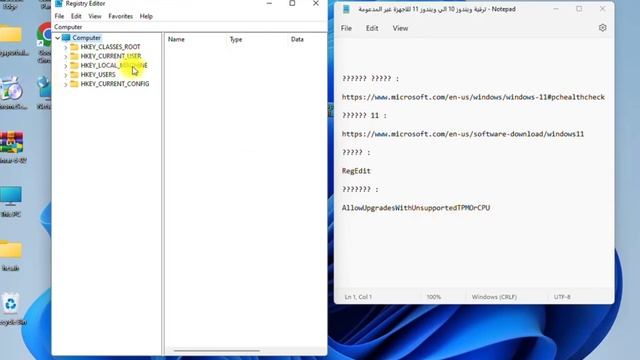Screen dimensions: 640x360
Task: Select Recycle Bin desktop icon
Action: (x=11, y=309)
